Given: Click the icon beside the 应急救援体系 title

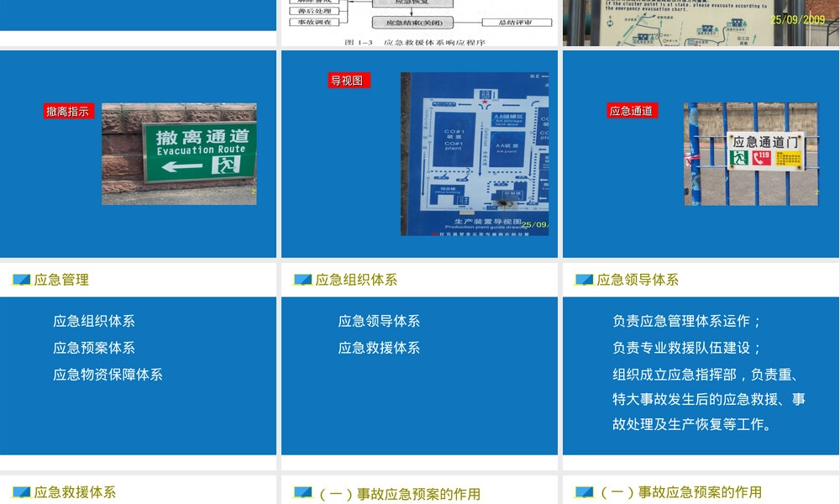Looking at the screenshot, I should tap(22, 492).
